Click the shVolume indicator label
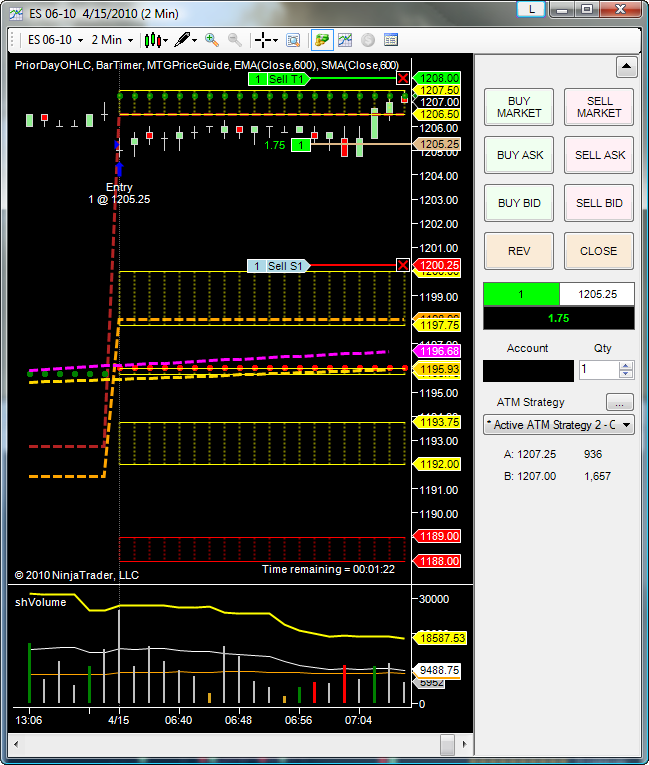649x765 pixels. coord(41,603)
